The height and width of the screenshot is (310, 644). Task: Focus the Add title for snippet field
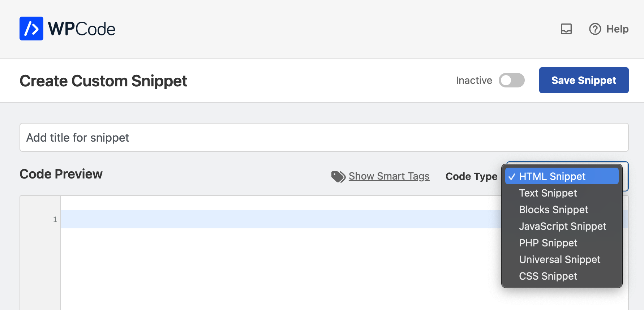[324, 137]
